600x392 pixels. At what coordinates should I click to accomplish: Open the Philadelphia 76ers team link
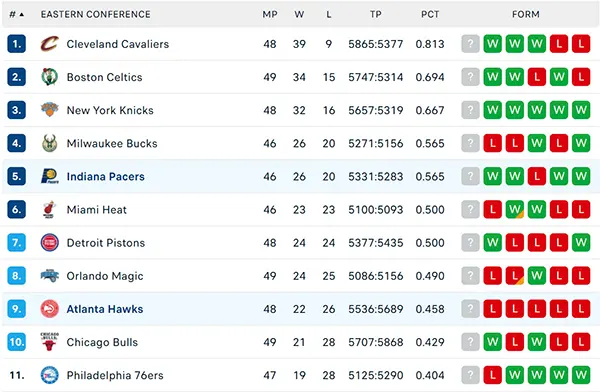pyautogui.click(x=115, y=375)
